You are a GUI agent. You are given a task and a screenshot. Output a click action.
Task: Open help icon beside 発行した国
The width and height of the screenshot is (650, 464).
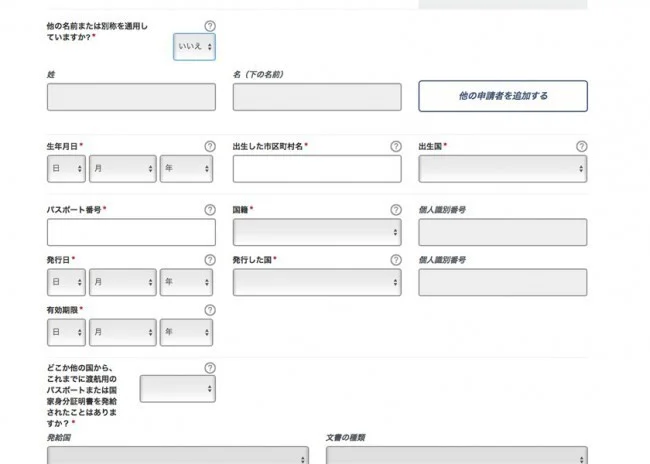point(396,260)
